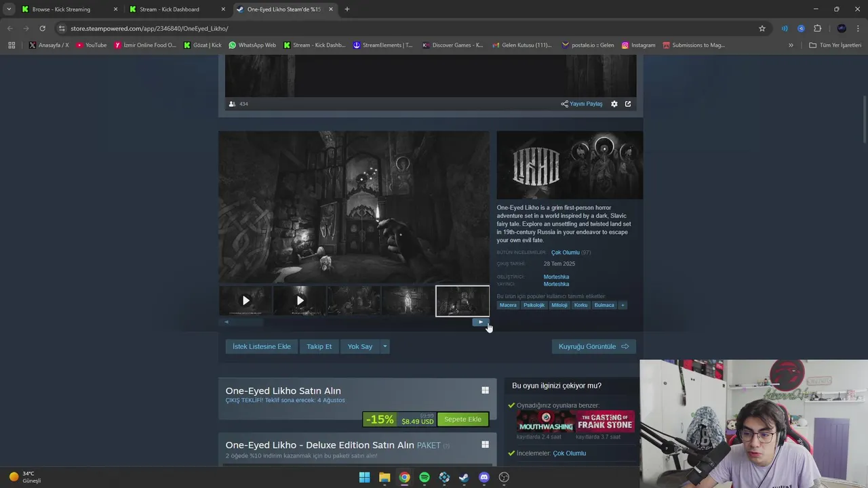Image resolution: width=868 pixels, height=488 pixels.
Task: Open YouTube bookmark
Action: (91, 45)
